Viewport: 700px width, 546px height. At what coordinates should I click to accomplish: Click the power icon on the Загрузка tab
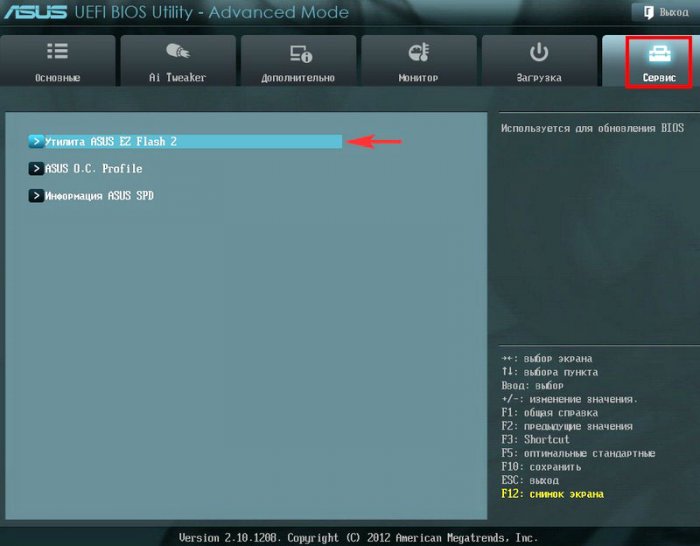click(539, 51)
